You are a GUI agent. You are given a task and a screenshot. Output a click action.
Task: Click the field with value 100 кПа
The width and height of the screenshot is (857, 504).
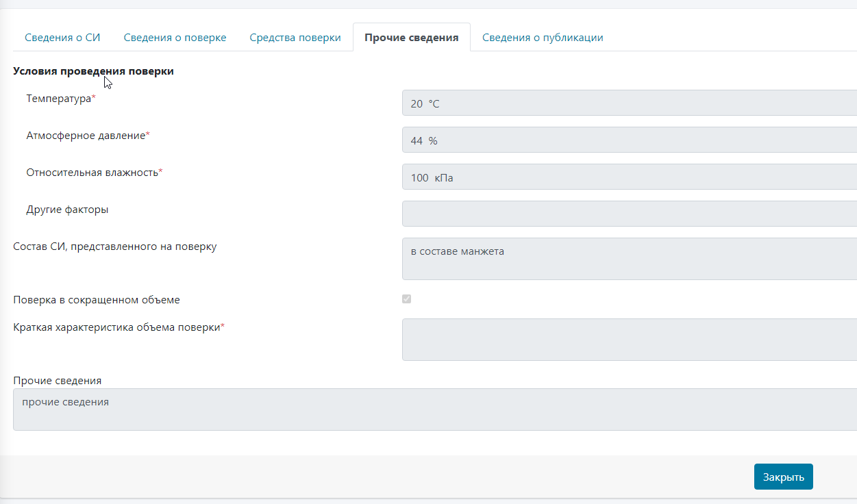629,177
